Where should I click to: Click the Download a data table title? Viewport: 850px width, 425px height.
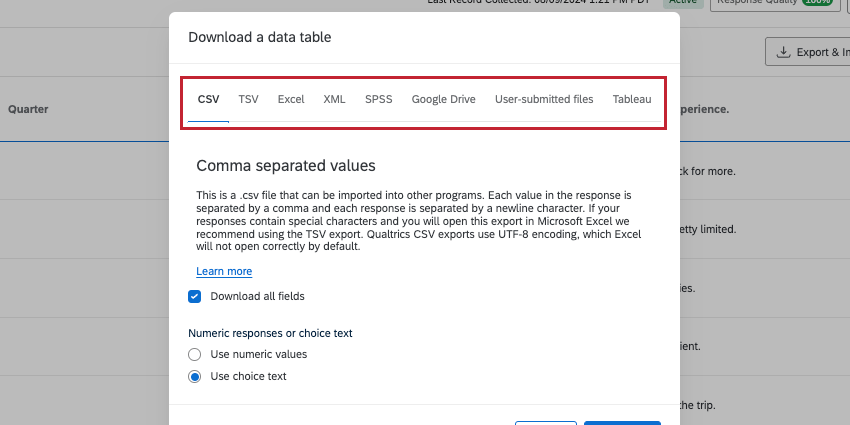click(x=259, y=37)
